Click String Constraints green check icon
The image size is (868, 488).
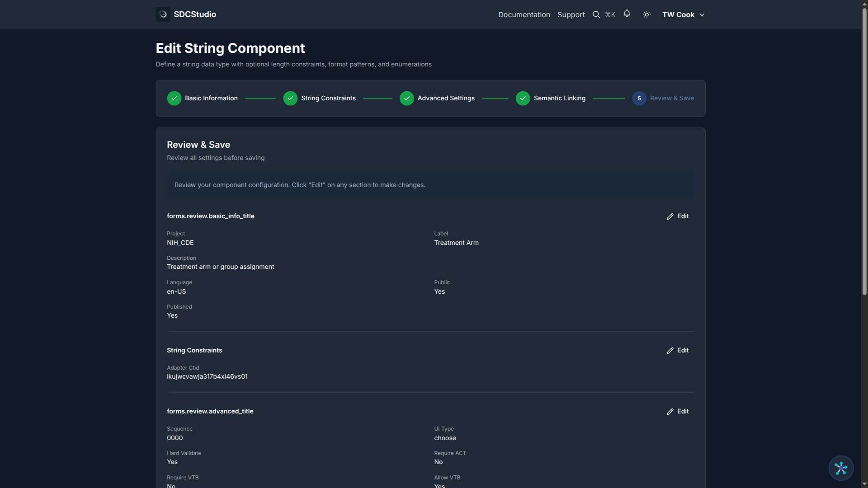click(290, 98)
